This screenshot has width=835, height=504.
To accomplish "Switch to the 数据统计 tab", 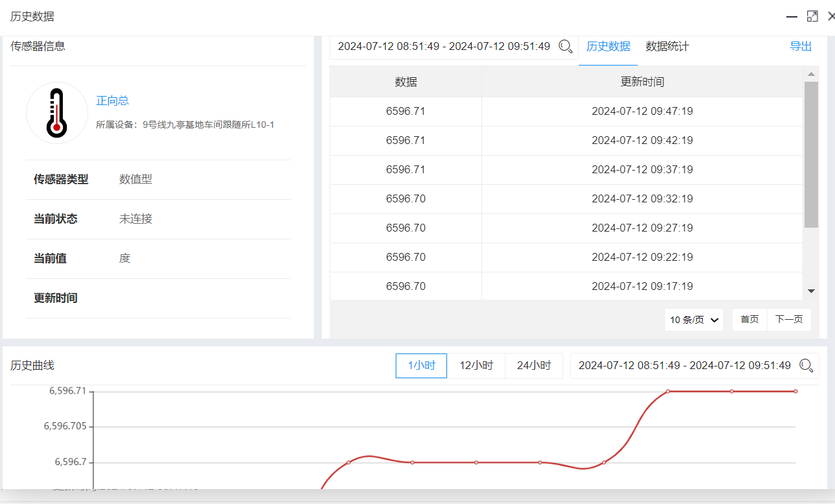I will (x=667, y=47).
